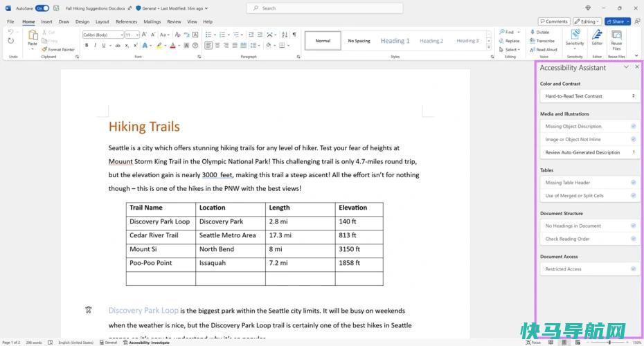Click the Search box in title bar

pos(325,8)
